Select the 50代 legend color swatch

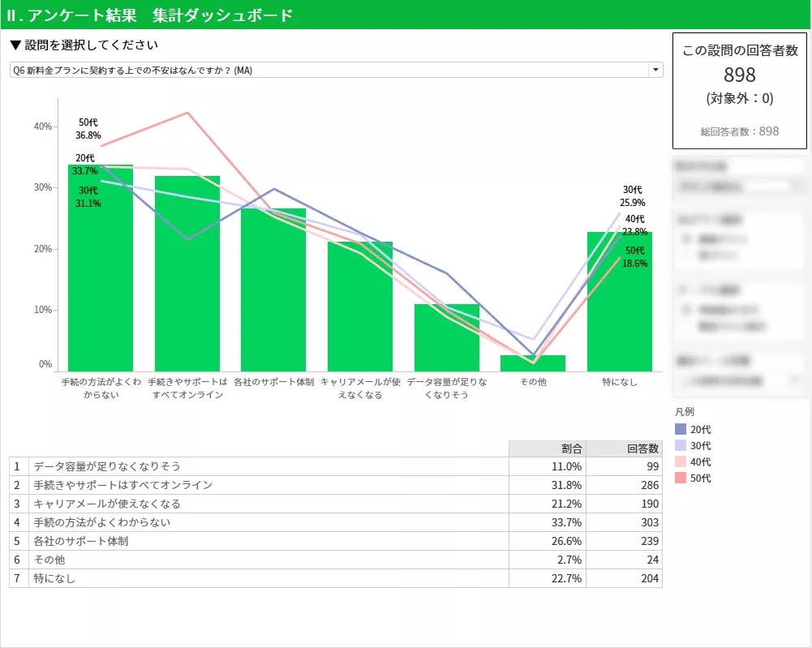[680, 478]
